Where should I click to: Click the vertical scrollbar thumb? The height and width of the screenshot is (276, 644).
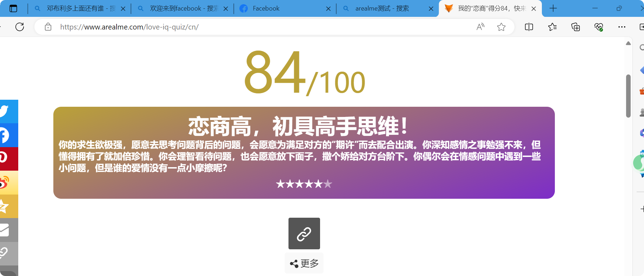click(628, 96)
